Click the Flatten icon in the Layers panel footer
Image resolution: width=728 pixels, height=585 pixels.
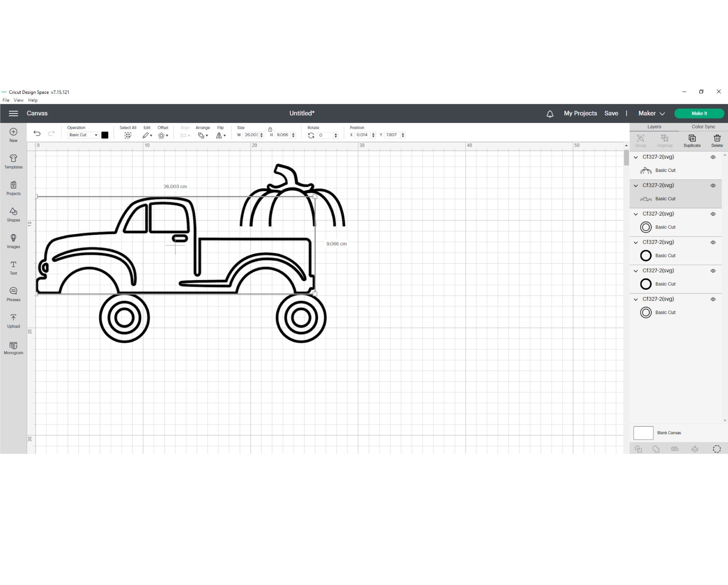coord(695,448)
